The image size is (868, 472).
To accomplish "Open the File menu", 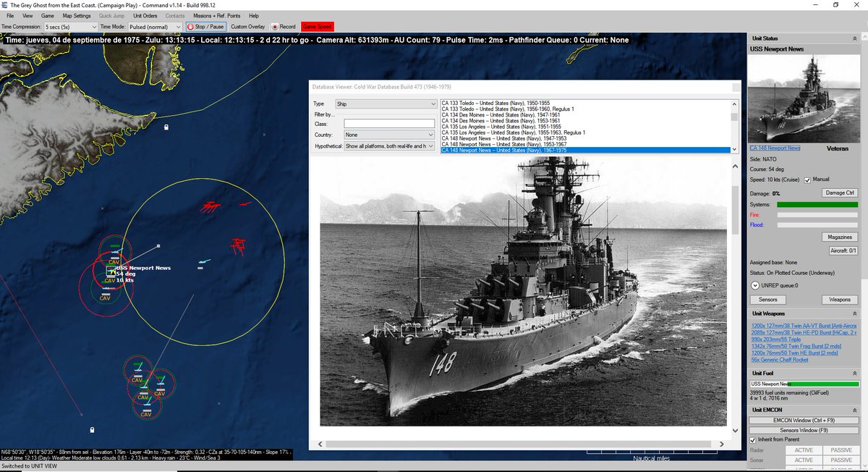I will click(10, 15).
